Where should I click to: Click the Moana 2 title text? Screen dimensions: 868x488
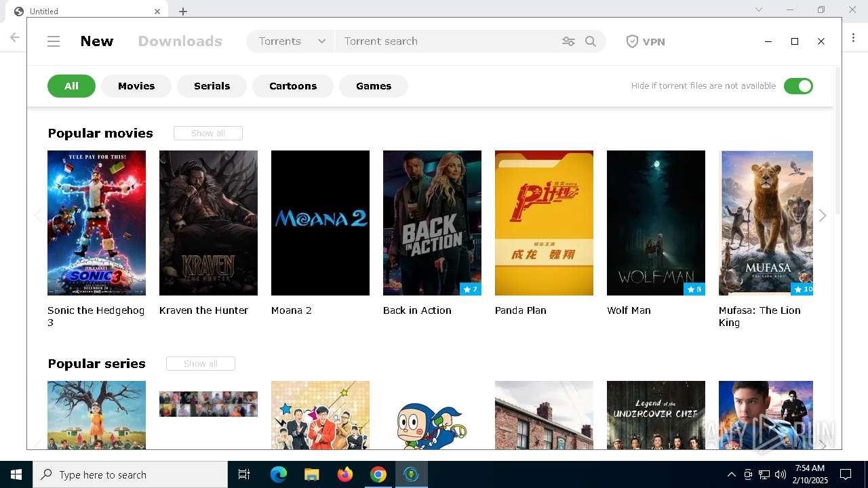pos(292,310)
